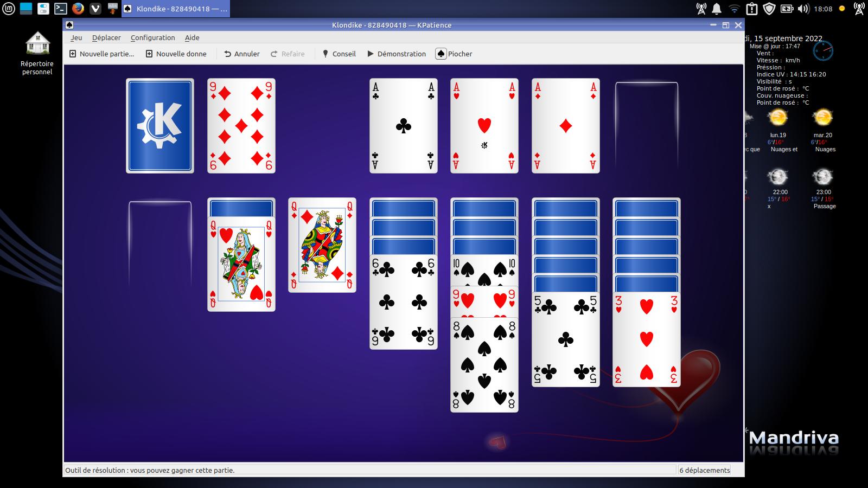Click the Nouvelle partie toolbar button
The image size is (868, 488).
tap(101, 54)
